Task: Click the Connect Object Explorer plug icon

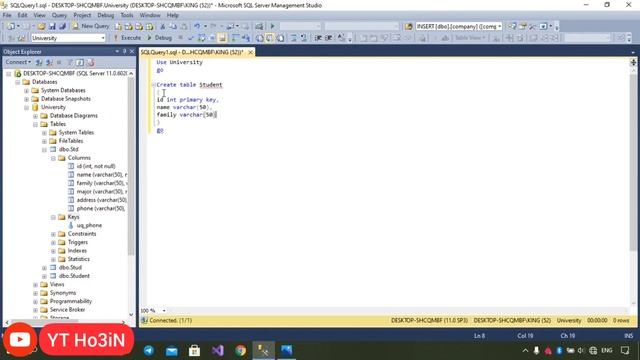Action: 39,62
